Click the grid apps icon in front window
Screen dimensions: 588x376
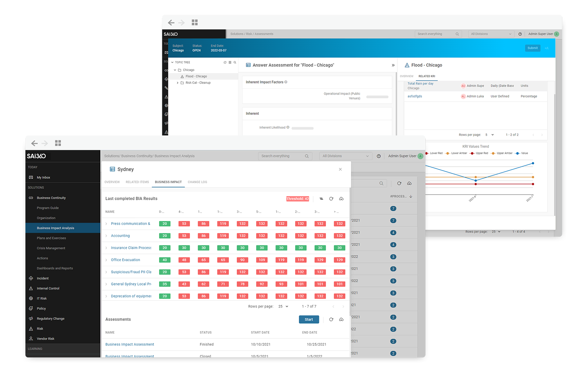(58, 143)
